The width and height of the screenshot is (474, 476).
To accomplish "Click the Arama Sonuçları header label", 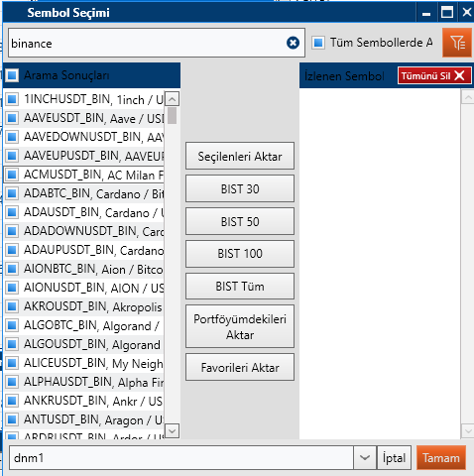I will (x=66, y=75).
